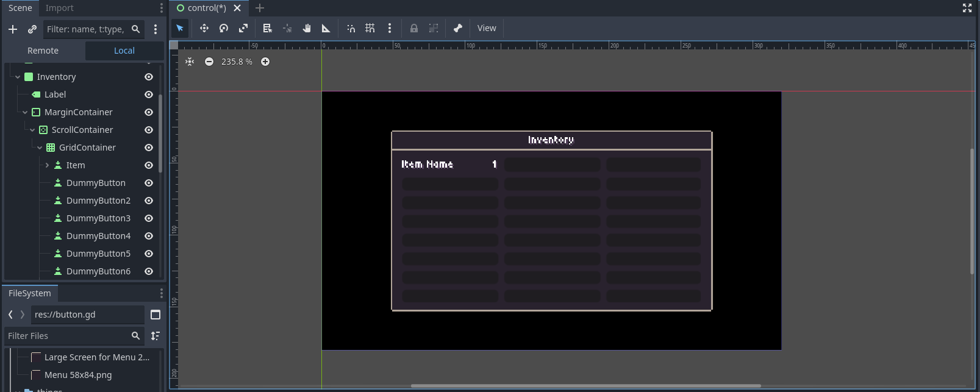
Task: Select the Move Mode tool
Action: click(x=204, y=28)
